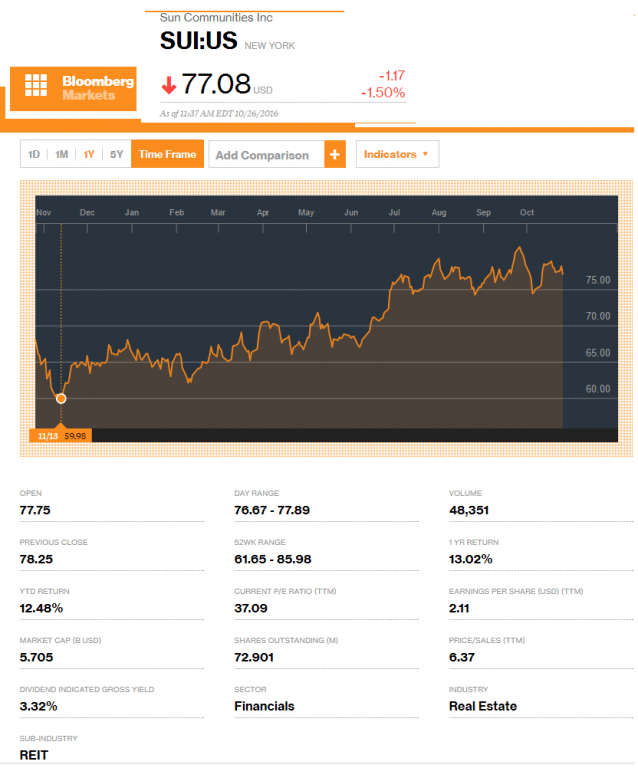Click the Sector value Financials
The width and height of the screenshot is (638, 768).
[264, 706]
